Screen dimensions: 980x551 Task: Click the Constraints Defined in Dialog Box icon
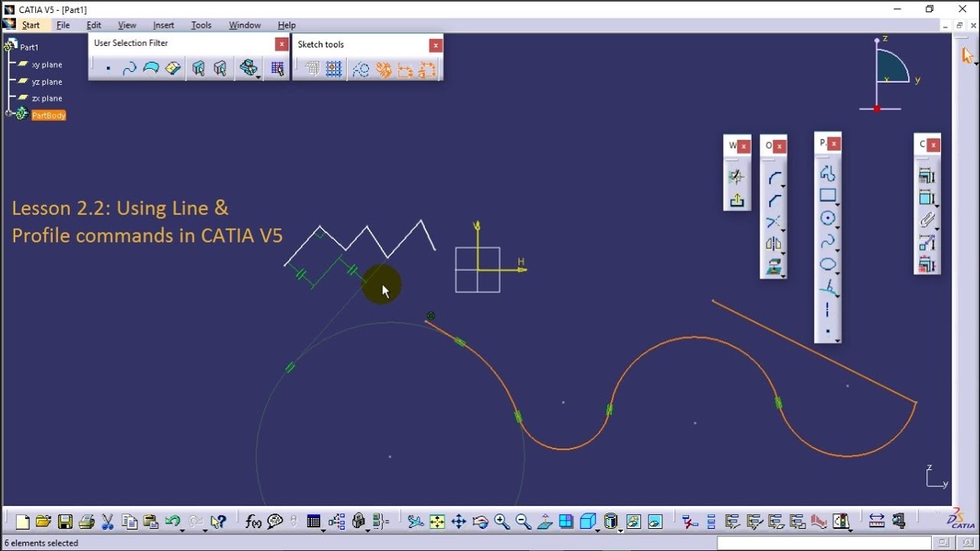point(926,175)
